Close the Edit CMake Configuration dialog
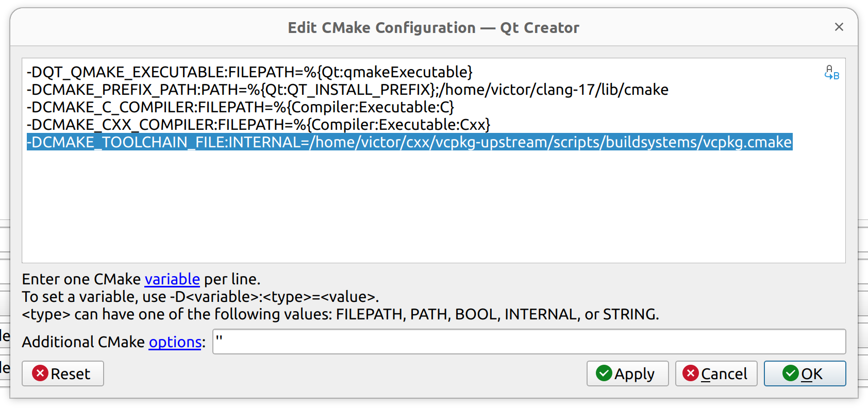 [x=839, y=27]
